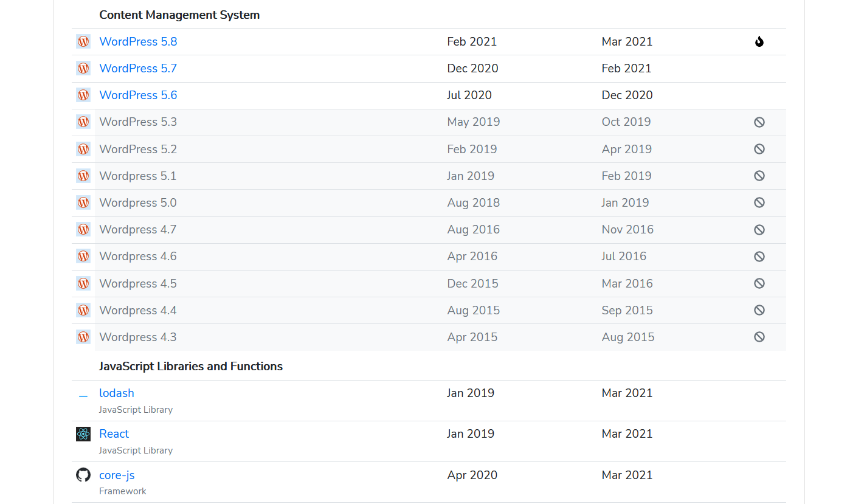864x504 pixels.
Task: Click the 'May 2019' date for WordPress 5.3
Action: (x=474, y=122)
